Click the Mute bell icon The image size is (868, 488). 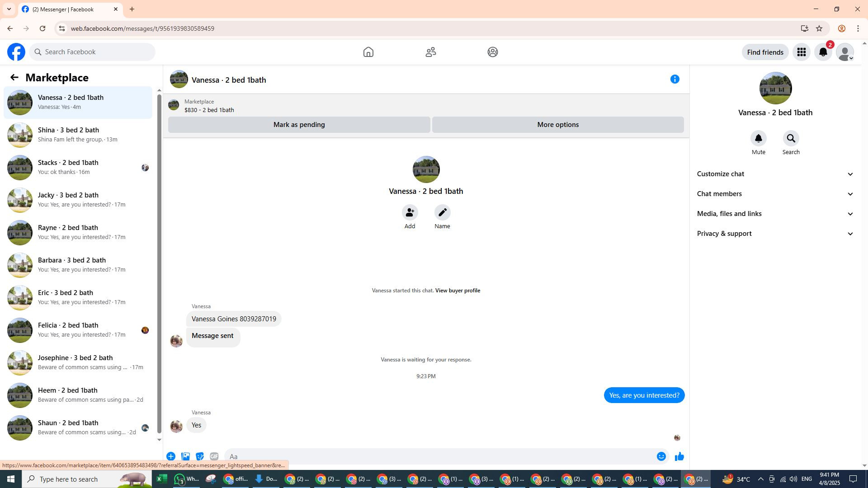(x=758, y=139)
